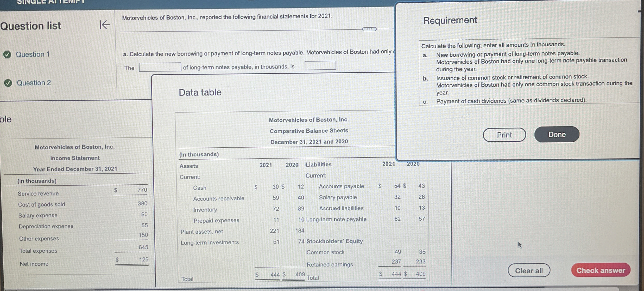Click the Data table heading
The width and height of the screenshot is (644, 291).
[x=200, y=92]
